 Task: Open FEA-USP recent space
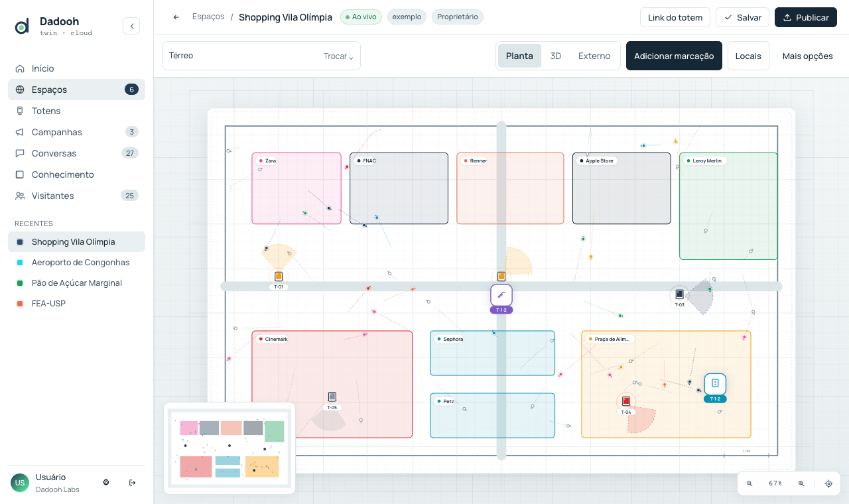coord(76,304)
